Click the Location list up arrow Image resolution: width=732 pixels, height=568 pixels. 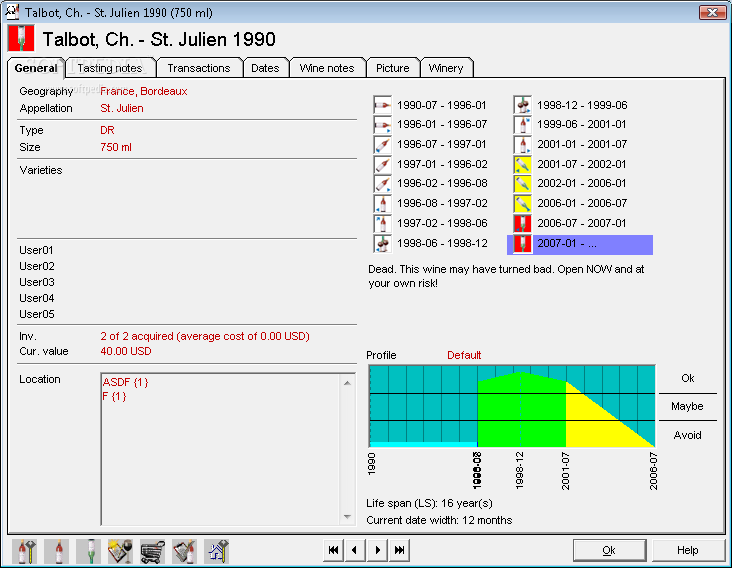(347, 383)
